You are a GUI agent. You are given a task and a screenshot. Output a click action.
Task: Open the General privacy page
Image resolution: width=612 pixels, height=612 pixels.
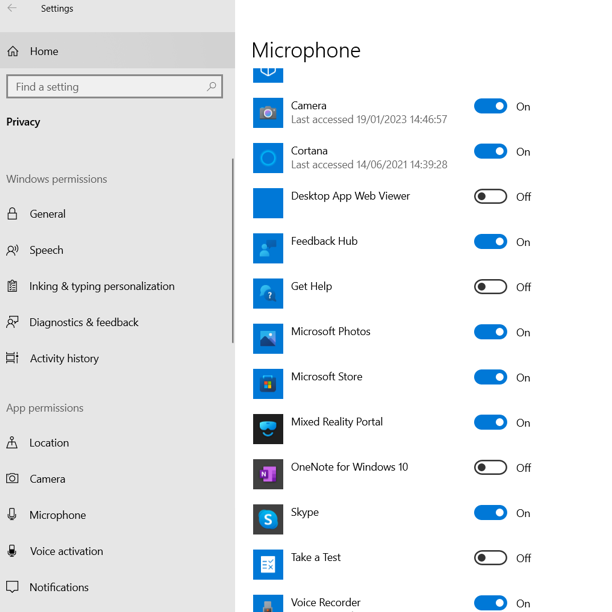[117, 213]
